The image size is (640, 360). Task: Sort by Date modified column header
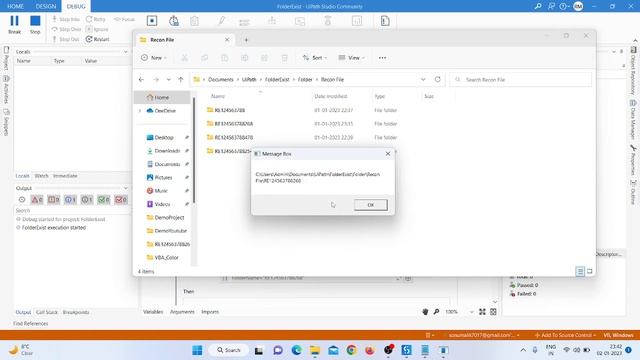[x=331, y=96]
